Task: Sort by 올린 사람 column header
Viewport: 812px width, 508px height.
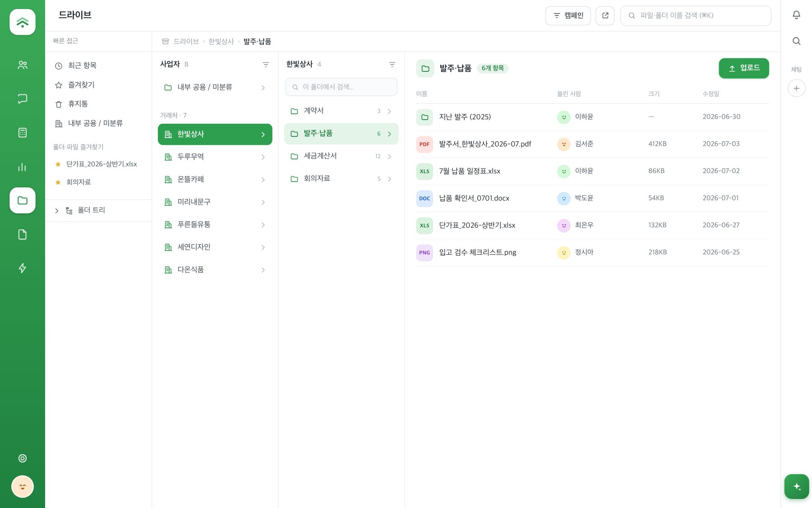Action: 569,93
